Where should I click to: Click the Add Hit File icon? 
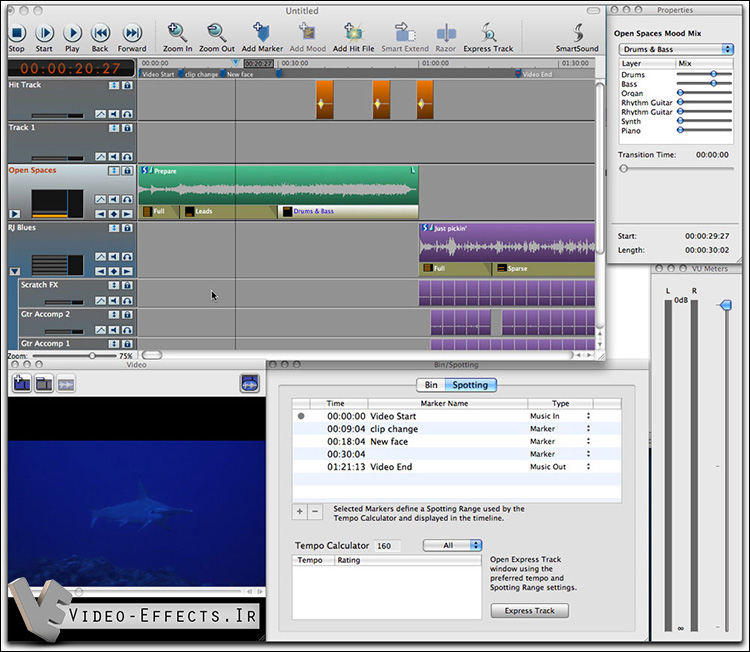tap(353, 32)
